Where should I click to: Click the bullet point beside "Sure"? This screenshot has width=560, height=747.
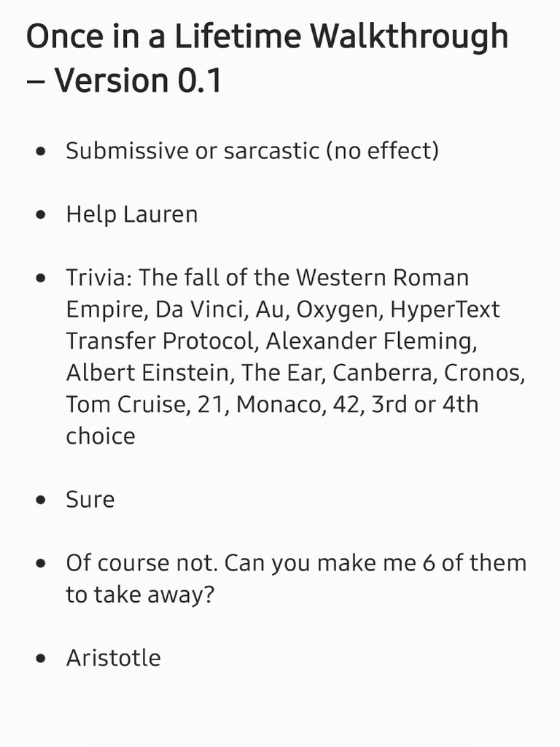pyautogui.click(x=45, y=500)
